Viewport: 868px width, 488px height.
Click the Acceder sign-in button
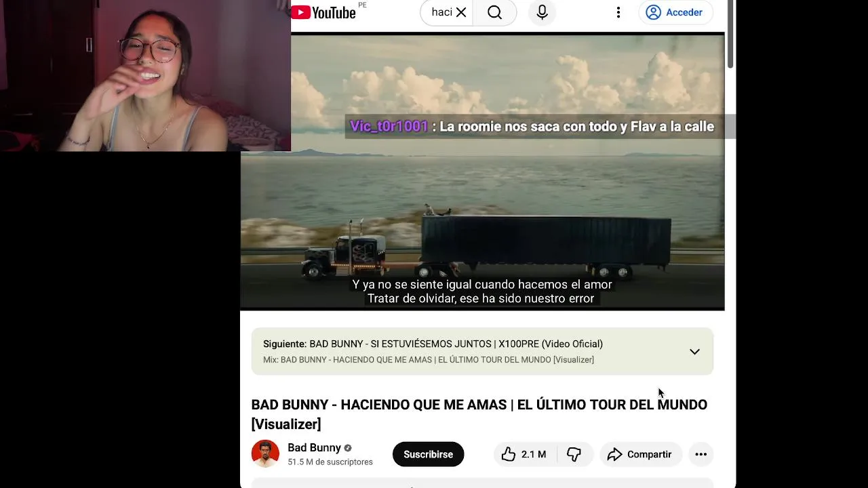tap(674, 12)
